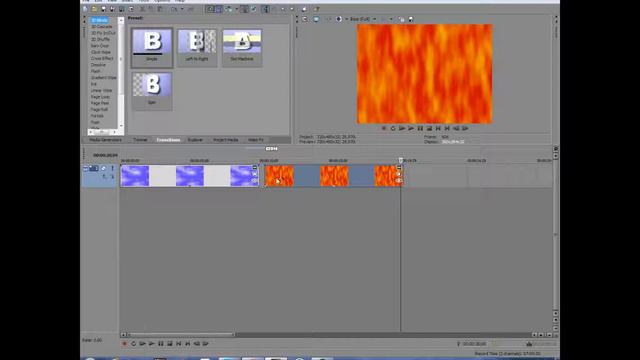Open the Project Properties toolbar icon
The width and height of the screenshot is (640, 360).
click(x=131, y=9)
